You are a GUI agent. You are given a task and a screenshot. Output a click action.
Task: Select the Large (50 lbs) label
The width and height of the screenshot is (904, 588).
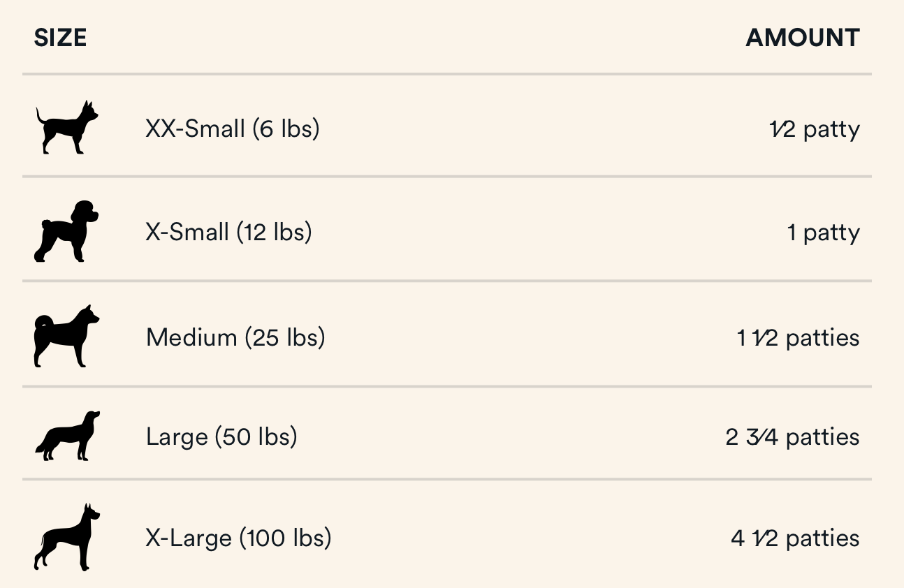pyautogui.click(x=221, y=437)
